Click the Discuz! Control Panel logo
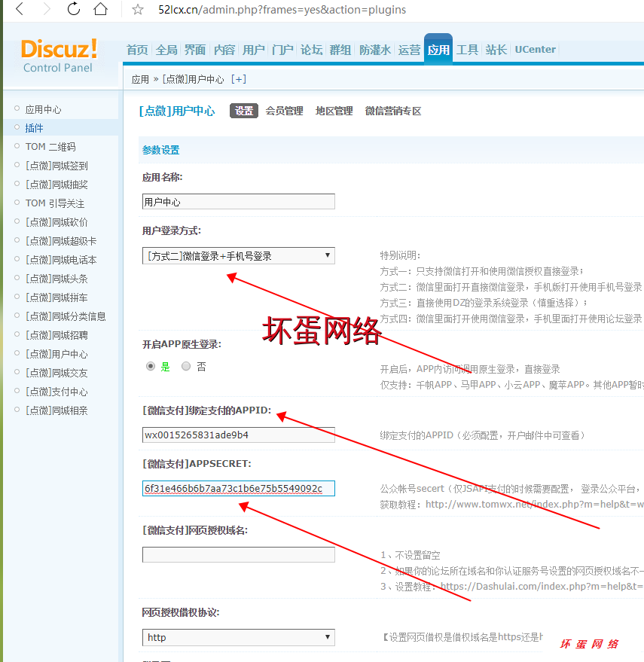This screenshot has width=644, height=662. [x=59, y=56]
